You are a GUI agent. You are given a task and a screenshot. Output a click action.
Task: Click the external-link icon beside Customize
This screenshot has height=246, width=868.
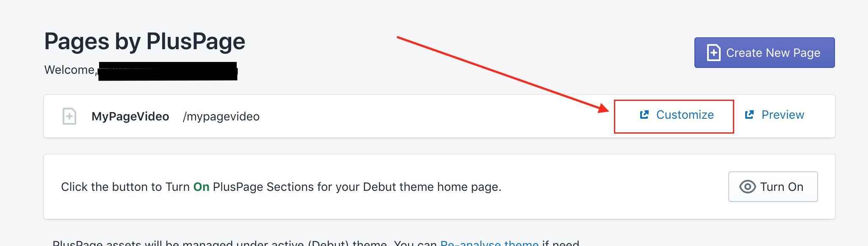click(644, 115)
